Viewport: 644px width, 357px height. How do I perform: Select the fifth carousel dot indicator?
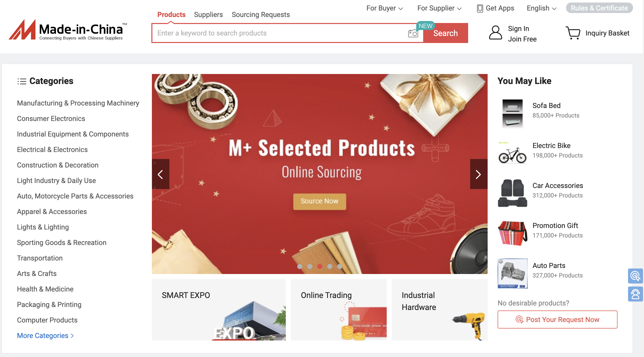coord(340,266)
